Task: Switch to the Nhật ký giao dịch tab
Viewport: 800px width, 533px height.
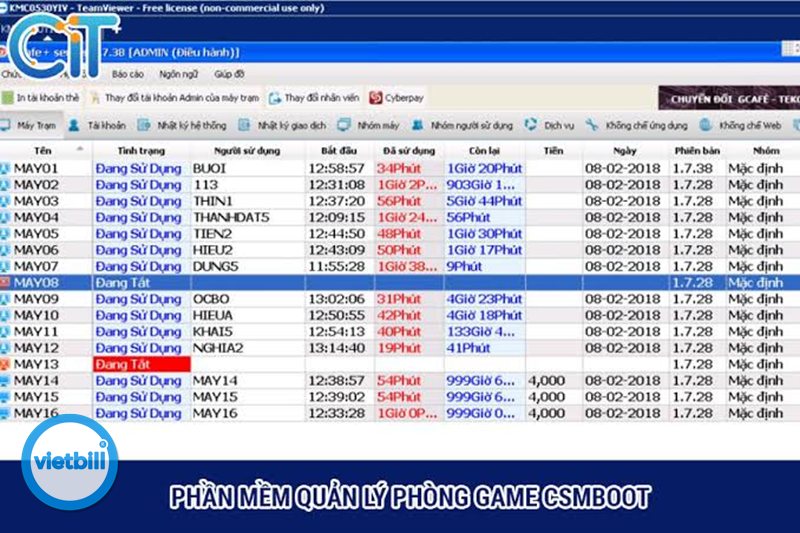Action: (282, 125)
